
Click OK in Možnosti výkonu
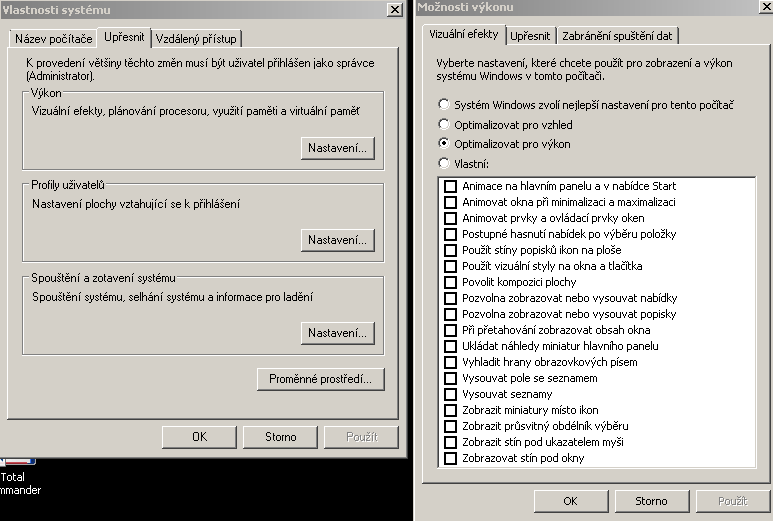point(571,501)
